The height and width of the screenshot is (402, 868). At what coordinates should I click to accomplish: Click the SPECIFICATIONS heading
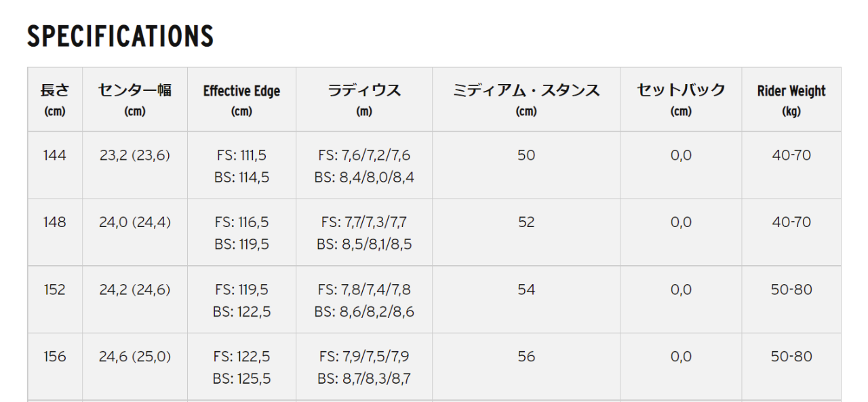[120, 36]
